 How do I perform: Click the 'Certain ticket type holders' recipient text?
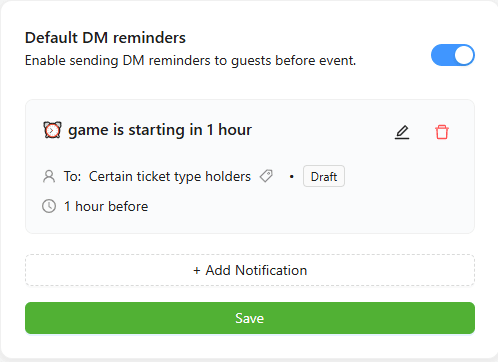pyautogui.click(x=170, y=176)
